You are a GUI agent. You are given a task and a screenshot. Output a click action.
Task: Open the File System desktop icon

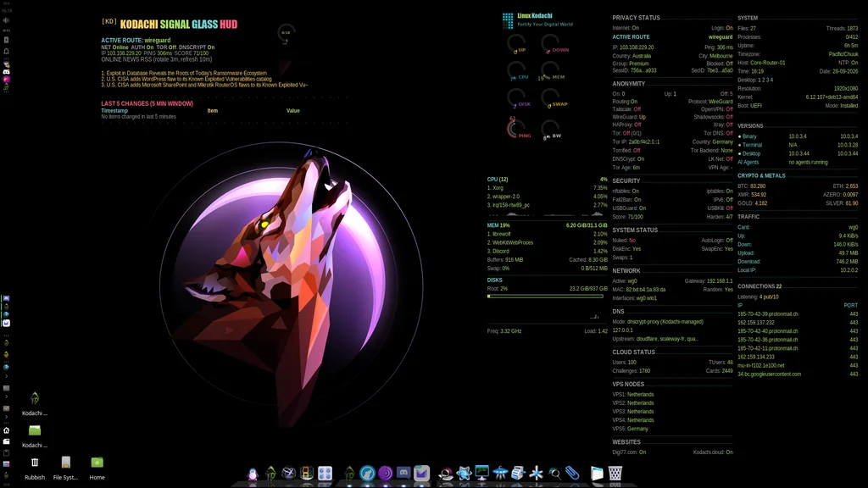pos(65,468)
